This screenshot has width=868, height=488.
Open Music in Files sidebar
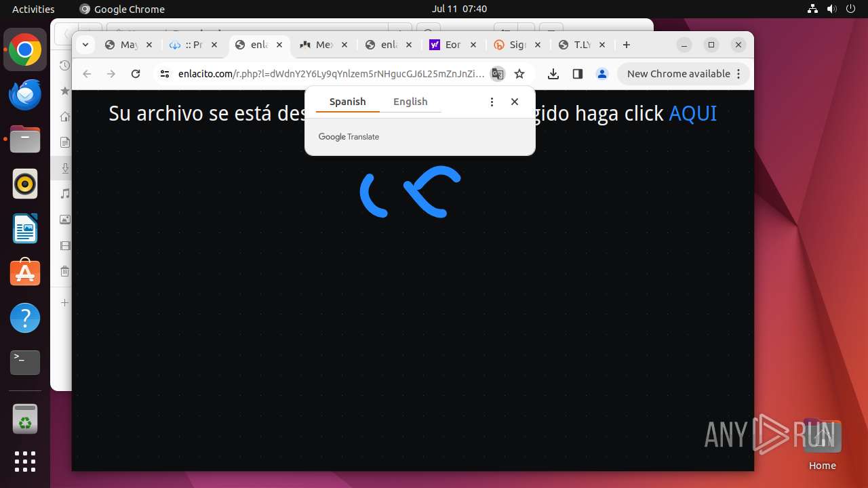[x=64, y=194]
